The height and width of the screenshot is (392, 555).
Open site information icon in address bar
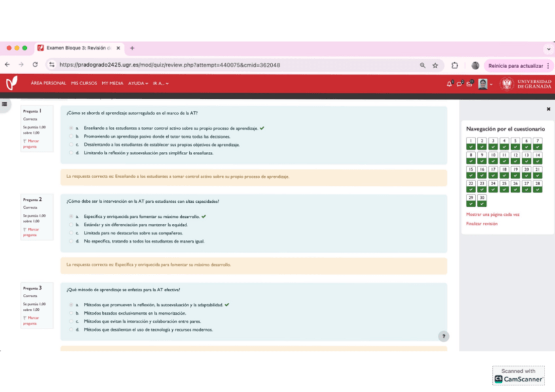[52, 65]
